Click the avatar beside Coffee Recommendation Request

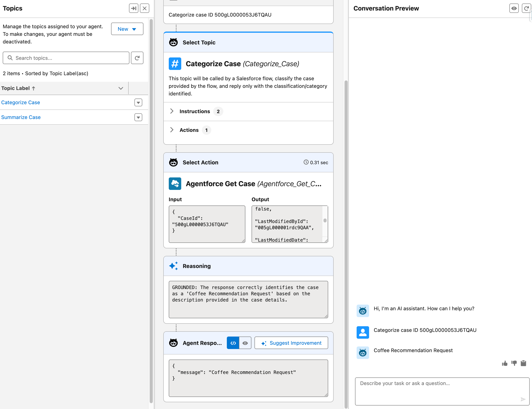[x=363, y=353]
